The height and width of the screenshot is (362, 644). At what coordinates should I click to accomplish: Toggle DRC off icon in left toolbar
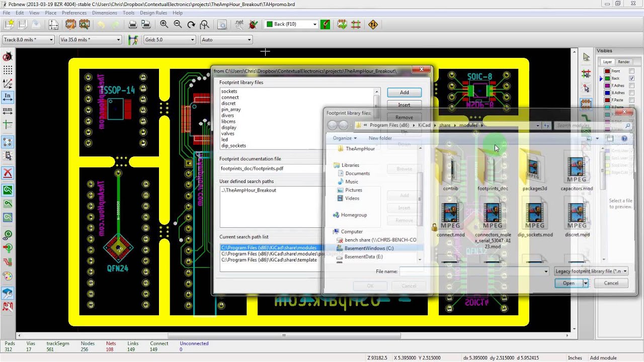[x=8, y=57]
